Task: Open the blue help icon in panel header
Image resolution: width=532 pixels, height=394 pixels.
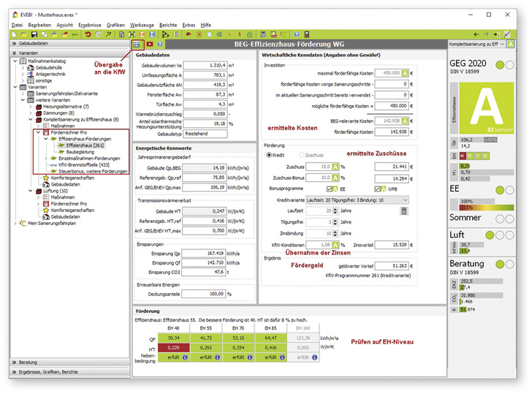Action: [161, 45]
